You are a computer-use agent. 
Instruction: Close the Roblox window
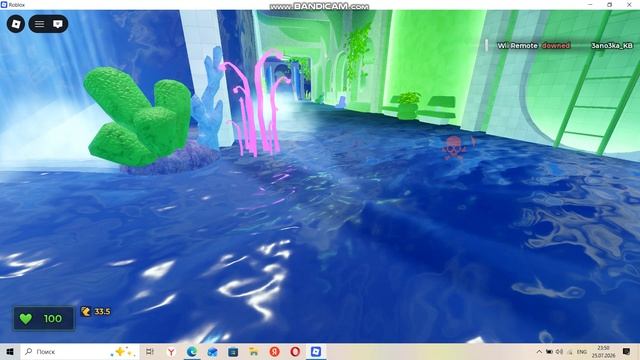pos(629,4)
